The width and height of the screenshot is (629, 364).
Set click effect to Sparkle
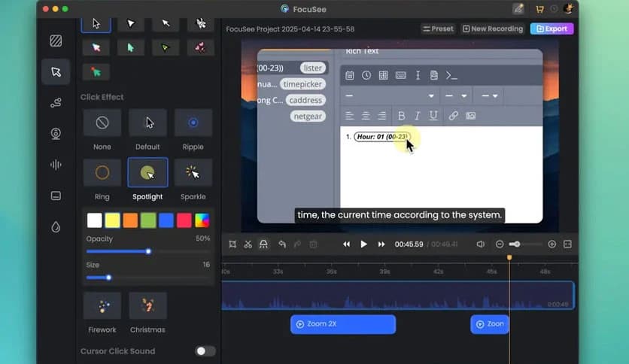pyautogui.click(x=193, y=172)
